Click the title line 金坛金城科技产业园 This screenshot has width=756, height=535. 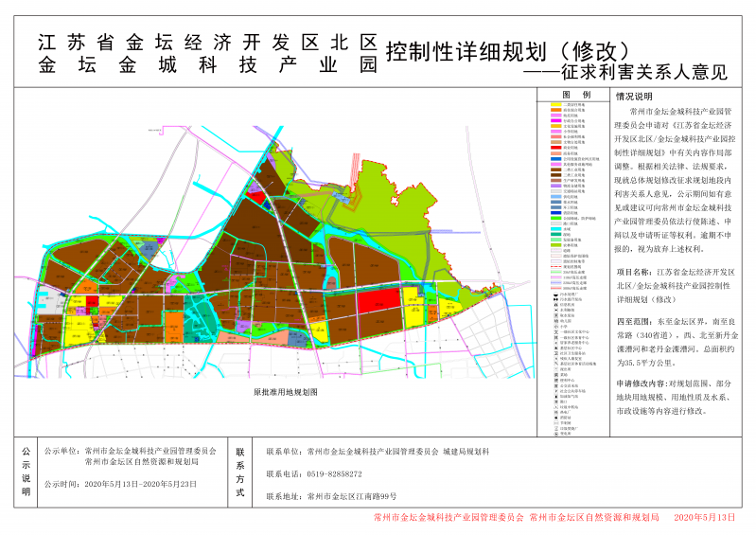pos(208,64)
